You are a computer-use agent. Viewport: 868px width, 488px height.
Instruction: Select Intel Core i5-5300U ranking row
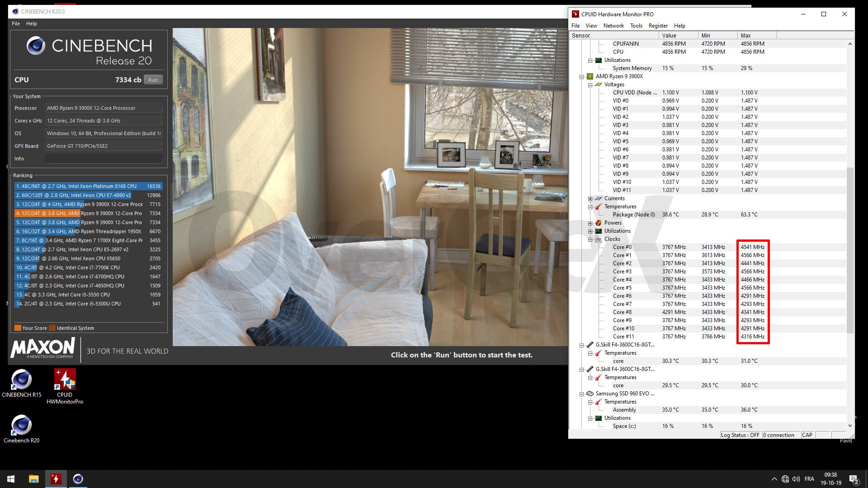pyautogui.click(x=88, y=304)
